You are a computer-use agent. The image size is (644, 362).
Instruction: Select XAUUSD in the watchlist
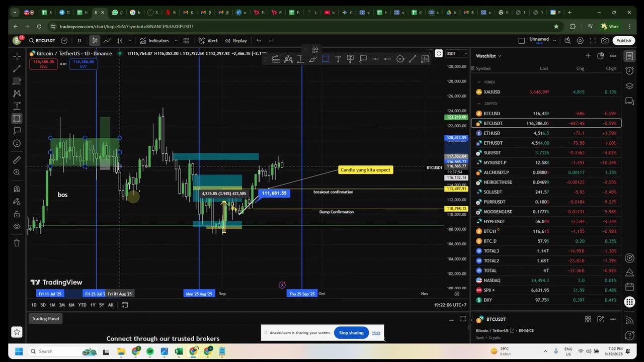(546, 92)
